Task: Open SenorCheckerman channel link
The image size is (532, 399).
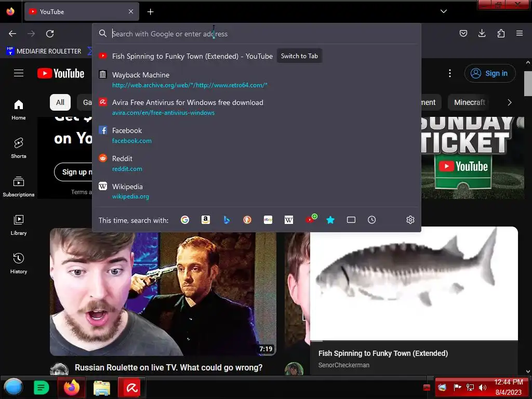Action: tap(344, 365)
